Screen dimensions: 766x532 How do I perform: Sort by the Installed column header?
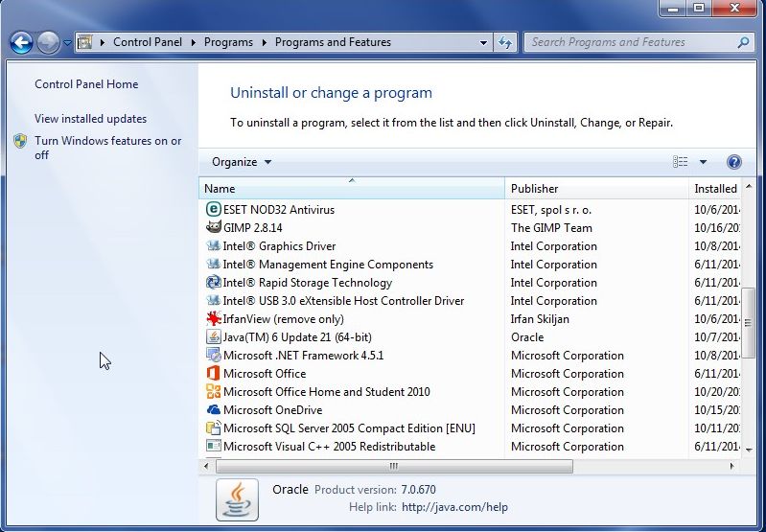(715, 189)
